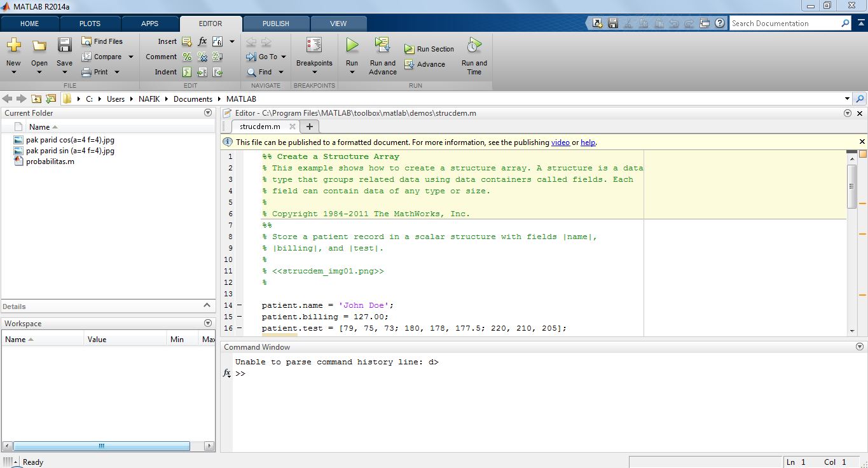The height and width of the screenshot is (468, 868).
Task: Insert a section using the Insert section icon
Action: coord(187,41)
